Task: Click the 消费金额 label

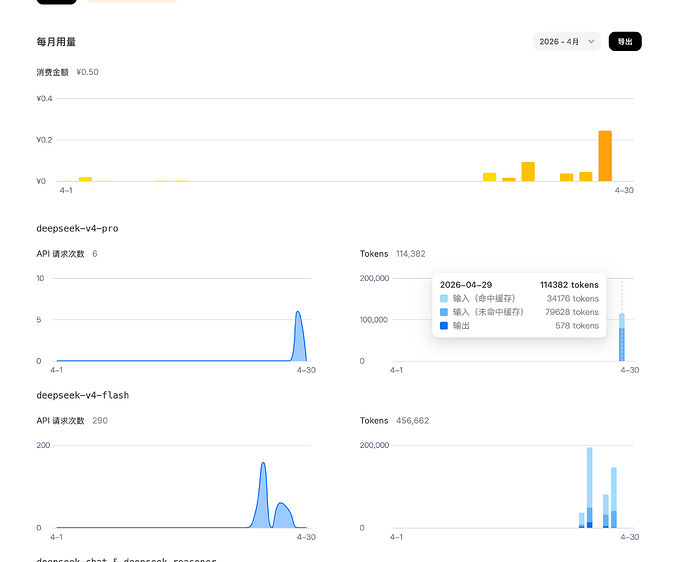Action: coord(53,72)
